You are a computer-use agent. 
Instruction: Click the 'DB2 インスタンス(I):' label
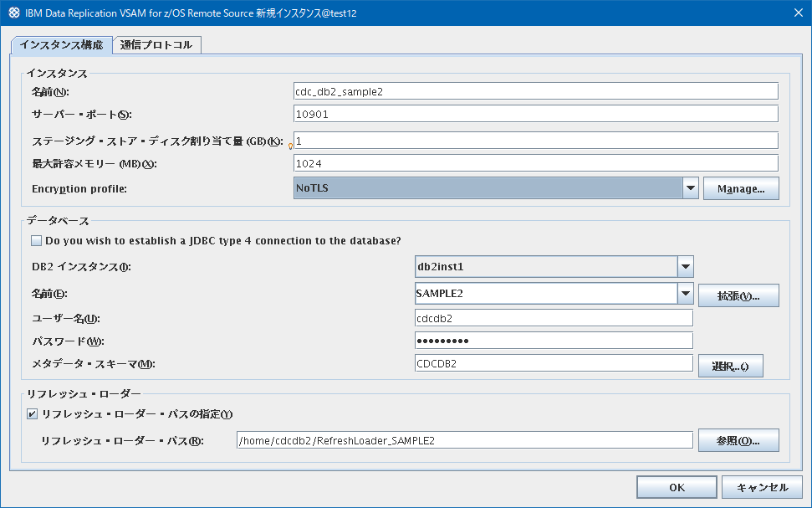[x=81, y=267]
